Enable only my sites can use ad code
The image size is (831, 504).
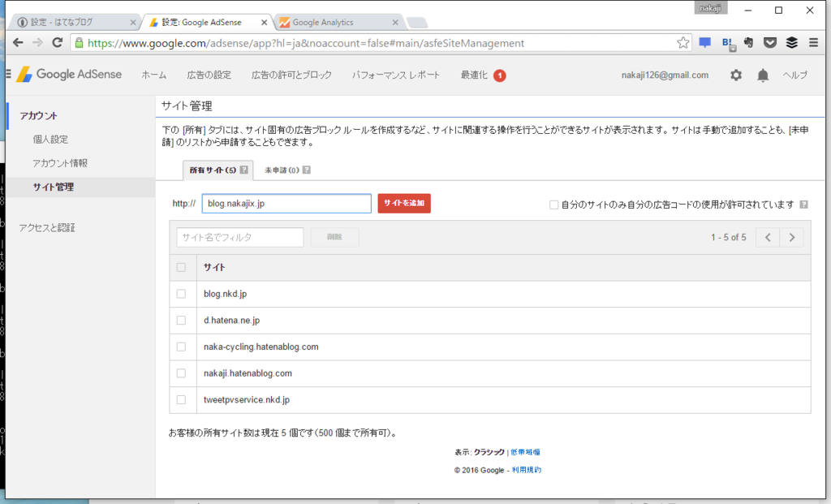[x=553, y=205]
